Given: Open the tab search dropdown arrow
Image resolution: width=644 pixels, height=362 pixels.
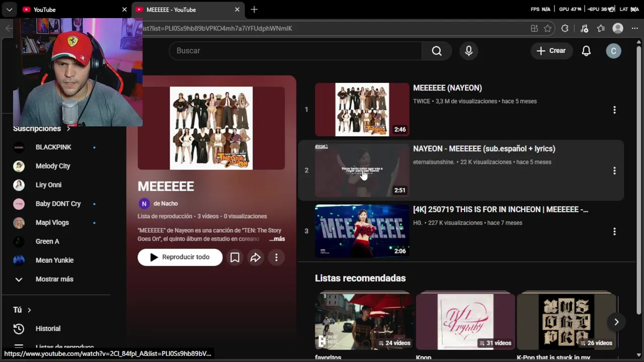Looking at the screenshot, I should (x=9, y=10).
